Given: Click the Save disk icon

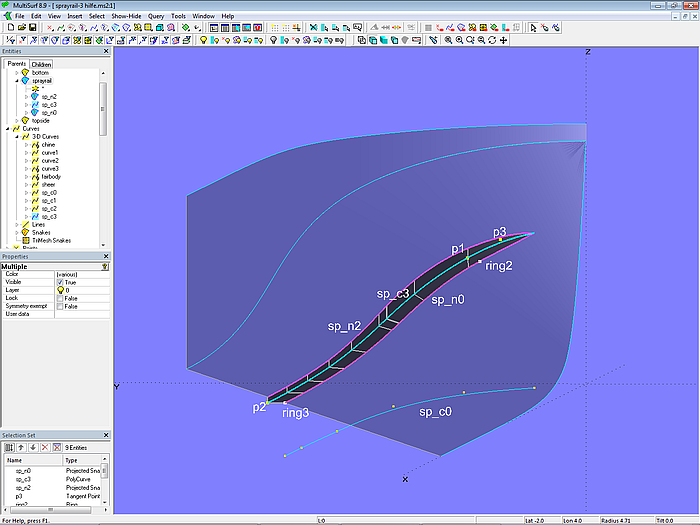Looking at the screenshot, I should point(32,28).
